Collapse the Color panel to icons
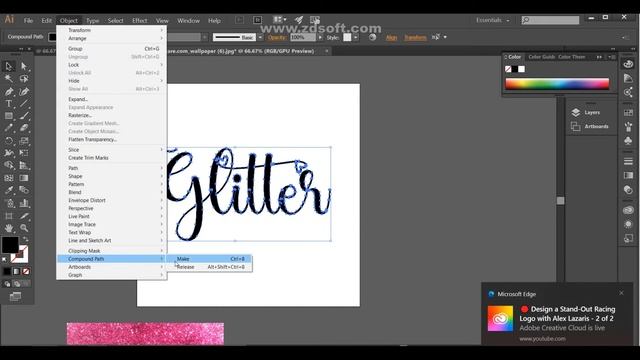 coord(599,57)
